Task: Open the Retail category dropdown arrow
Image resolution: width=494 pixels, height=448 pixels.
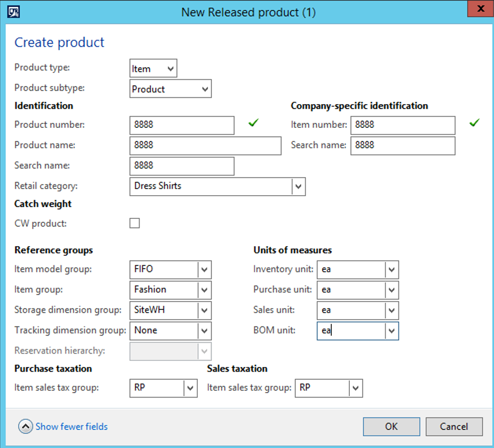Action: click(x=298, y=186)
